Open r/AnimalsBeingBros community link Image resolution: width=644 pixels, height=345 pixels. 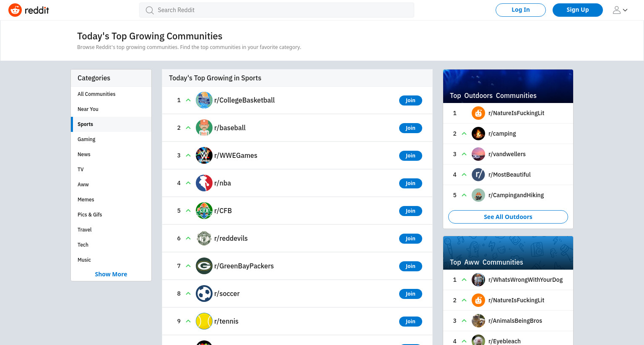click(515, 321)
